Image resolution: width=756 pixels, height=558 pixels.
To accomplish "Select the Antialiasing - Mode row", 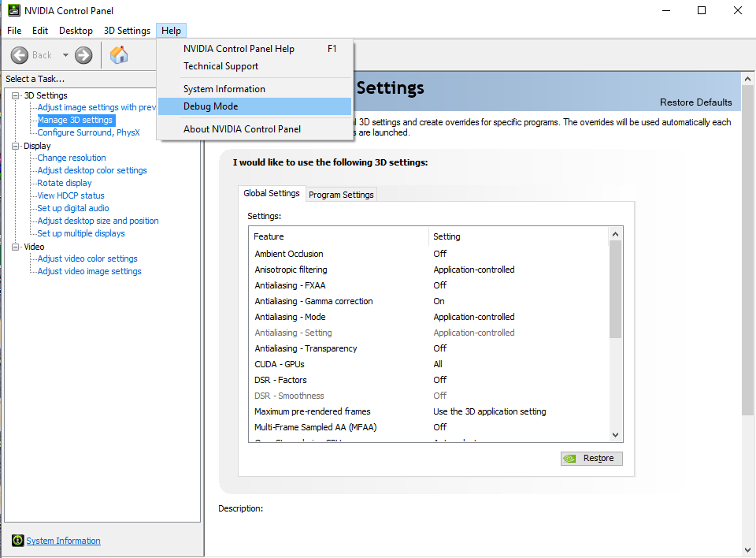I will point(429,317).
